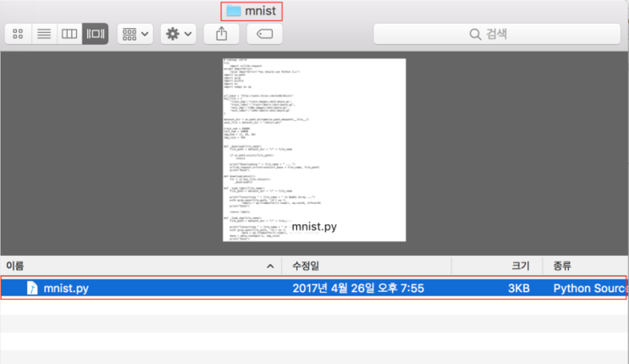Click the Python Source kind value
Screen dimensions: 629x364
coord(590,288)
